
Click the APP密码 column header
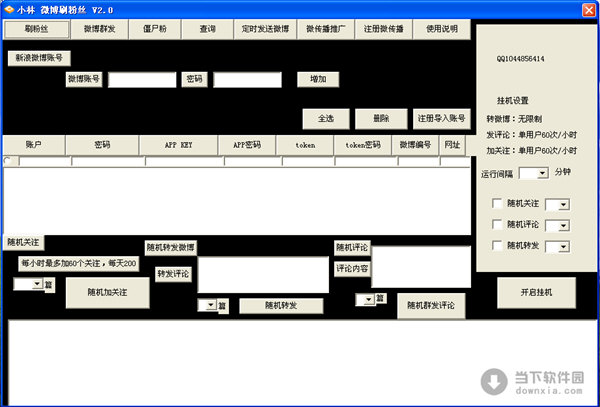click(x=247, y=145)
